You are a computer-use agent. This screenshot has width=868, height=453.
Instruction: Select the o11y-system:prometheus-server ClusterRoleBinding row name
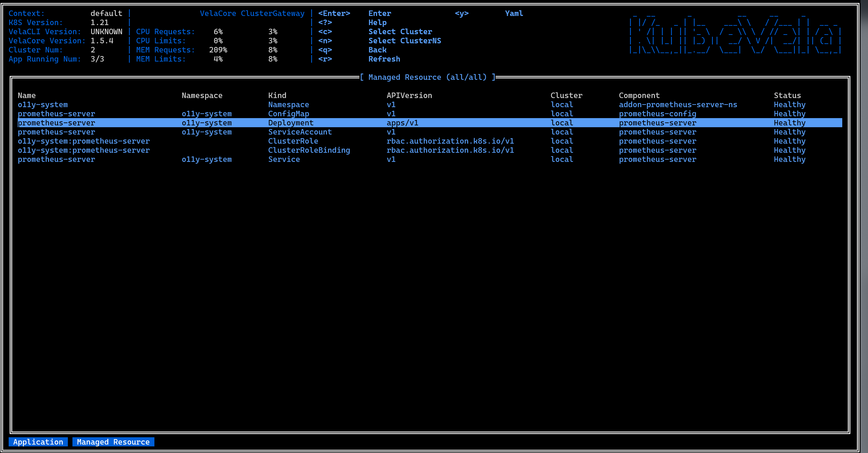coord(84,150)
